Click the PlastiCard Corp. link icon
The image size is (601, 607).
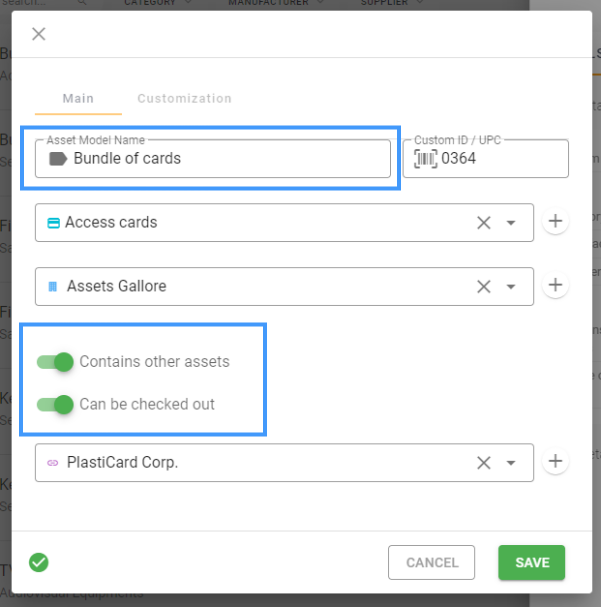click(53, 463)
